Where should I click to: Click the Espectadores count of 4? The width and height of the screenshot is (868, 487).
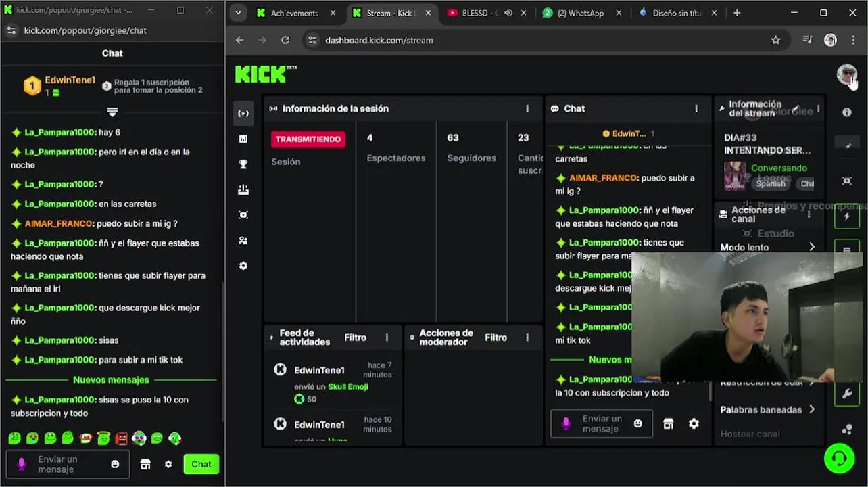point(370,137)
